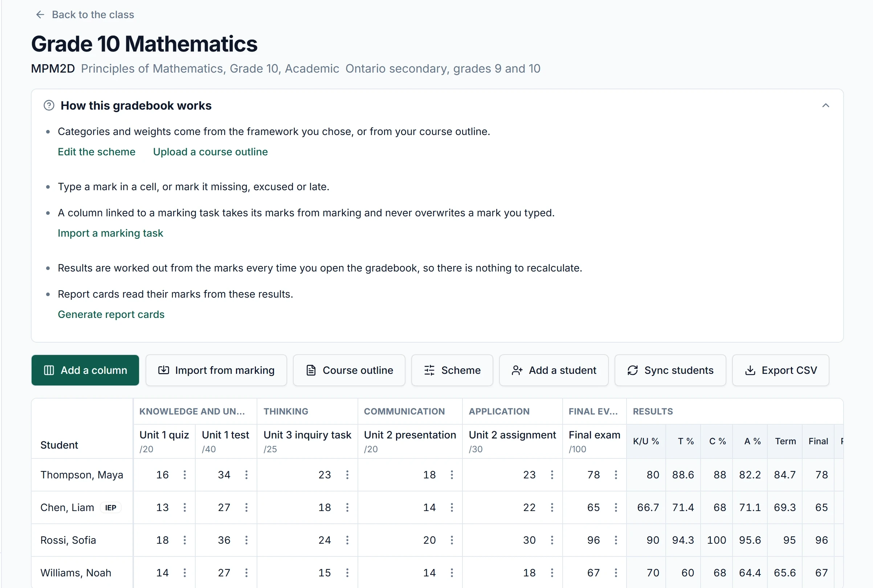Open the three-dot menu for Williams' Final exam

coord(616,573)
